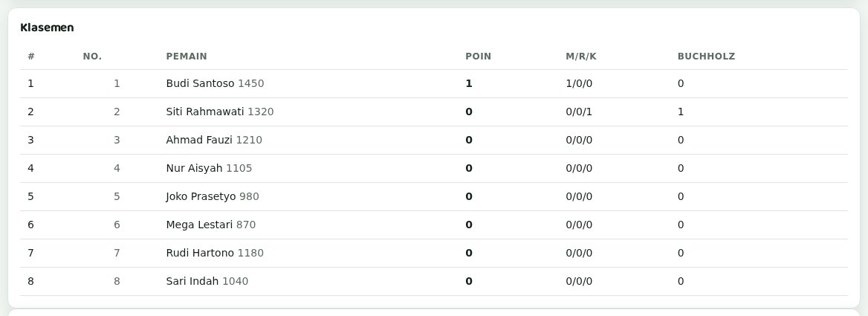Click Joko Prasetyo's point value 0

click(x=469, y=196)
